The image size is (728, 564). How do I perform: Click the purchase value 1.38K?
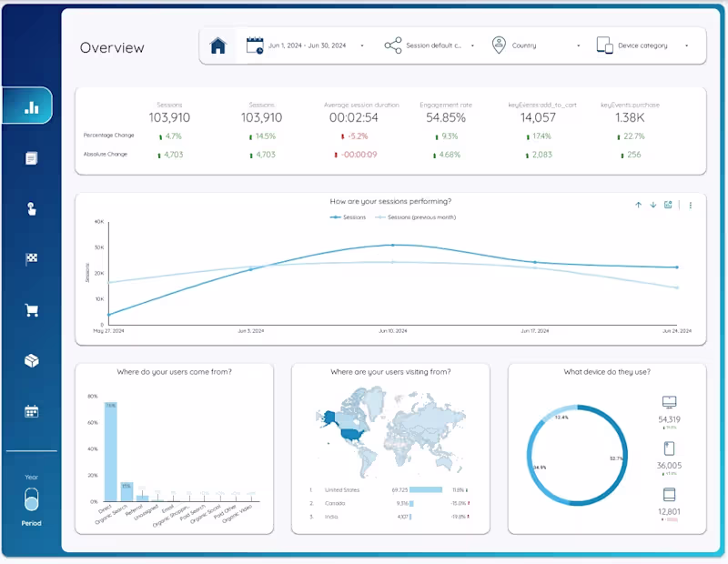(630, 118)
